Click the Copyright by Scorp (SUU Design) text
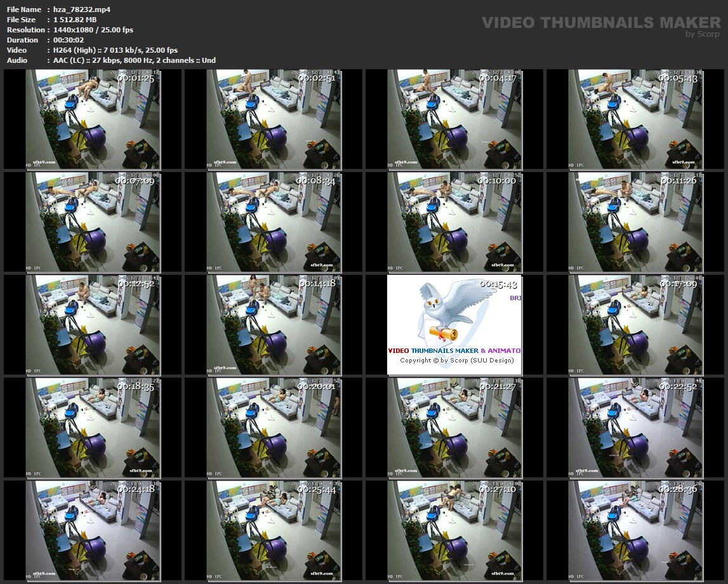 [456, 361]
